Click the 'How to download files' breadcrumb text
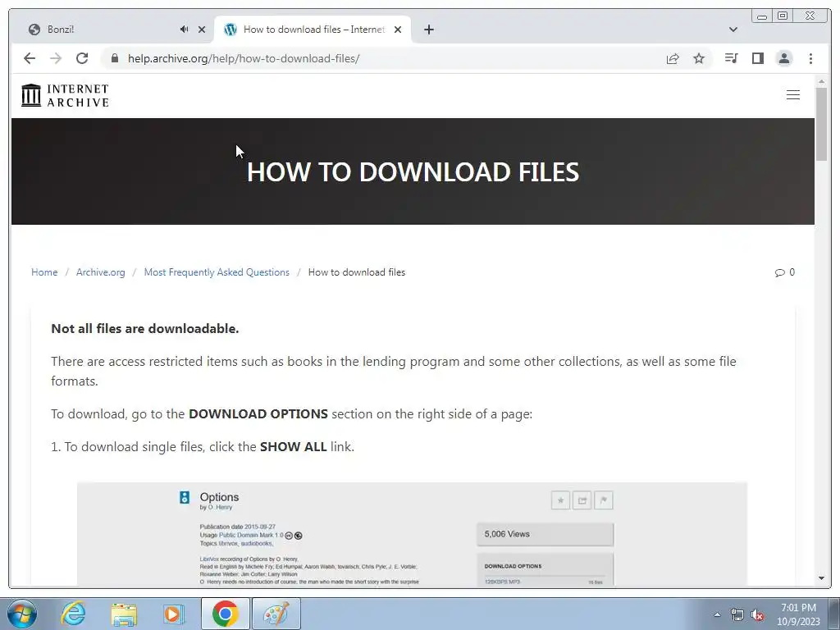This screenshot has height=630, width=840. point(357,272)
